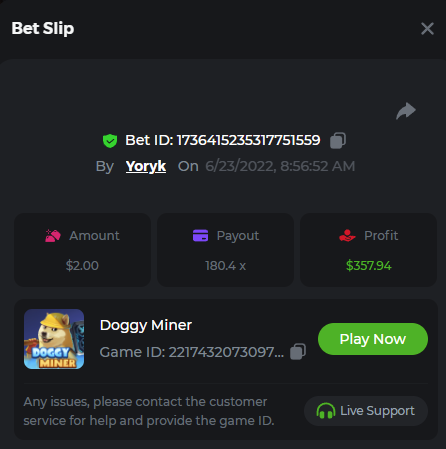Click the $2.00 amount value
446x449 pixels.
point(82,266)
